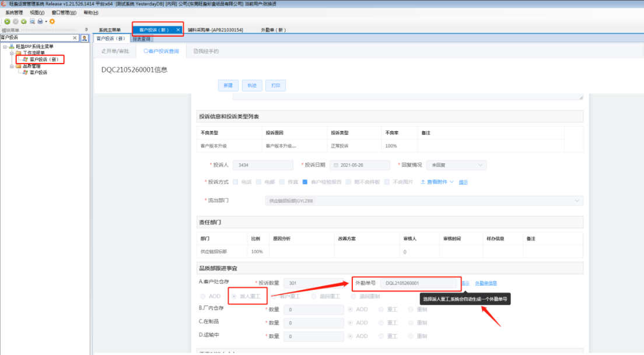Open the 我经手的 tab
Viewport: 644px width, 355px height.
pyautogui.click(x=206, y=51)
